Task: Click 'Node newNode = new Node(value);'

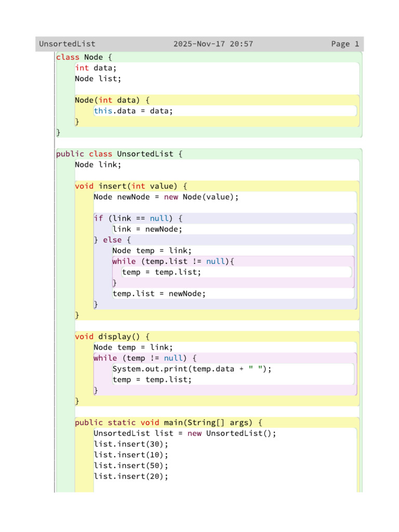Action: (166, 197)
